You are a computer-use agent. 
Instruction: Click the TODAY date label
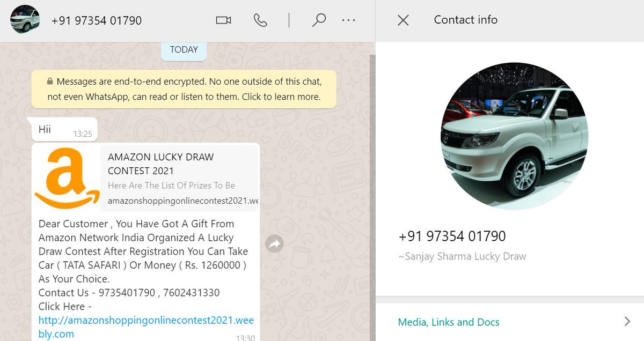[x=184, y=49]
